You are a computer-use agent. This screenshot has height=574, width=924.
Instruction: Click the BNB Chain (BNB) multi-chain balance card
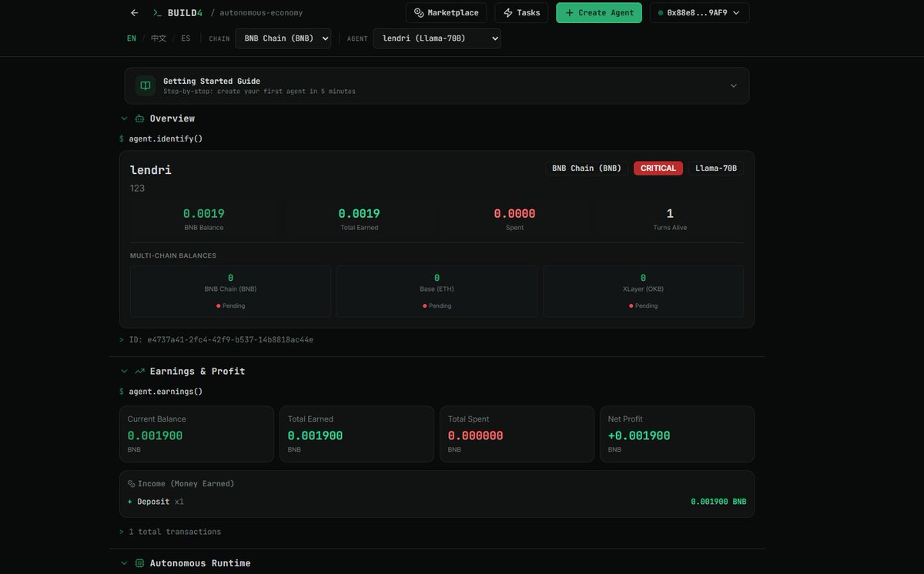pyautogui.click(x=230, y=292)
